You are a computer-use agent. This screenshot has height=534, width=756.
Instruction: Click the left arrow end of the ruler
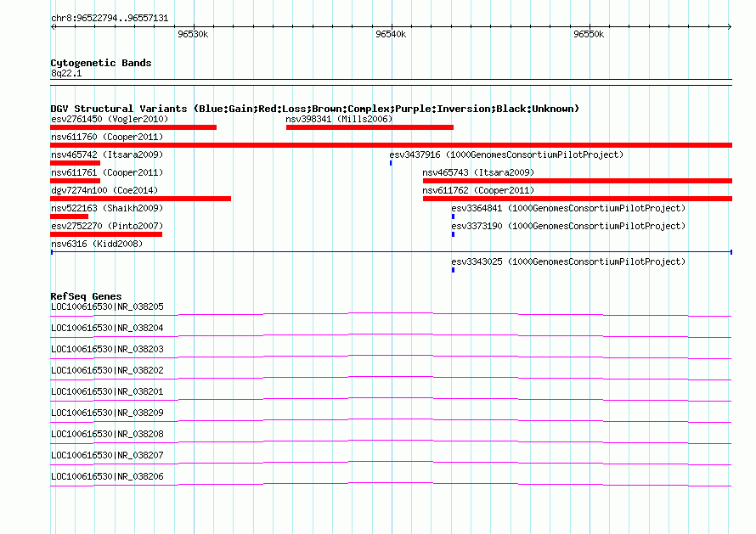(53, 26)
